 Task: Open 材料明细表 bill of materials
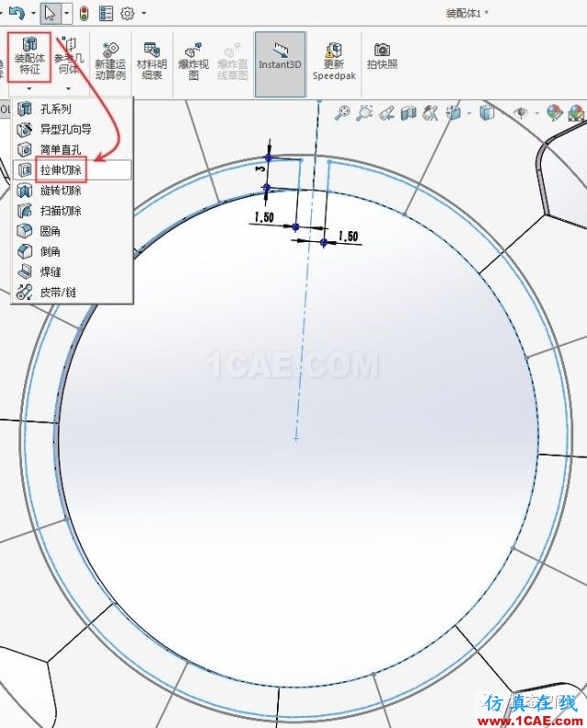(x=152, y=61)
